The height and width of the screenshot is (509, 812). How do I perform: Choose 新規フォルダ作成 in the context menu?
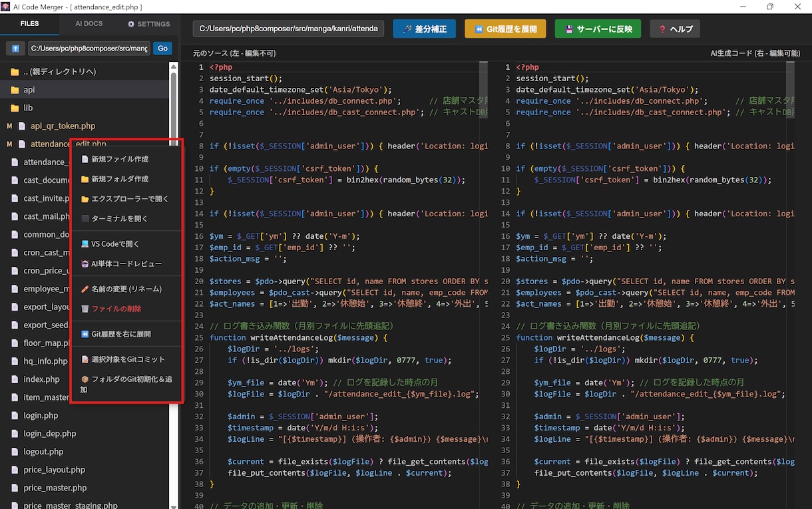126,180
